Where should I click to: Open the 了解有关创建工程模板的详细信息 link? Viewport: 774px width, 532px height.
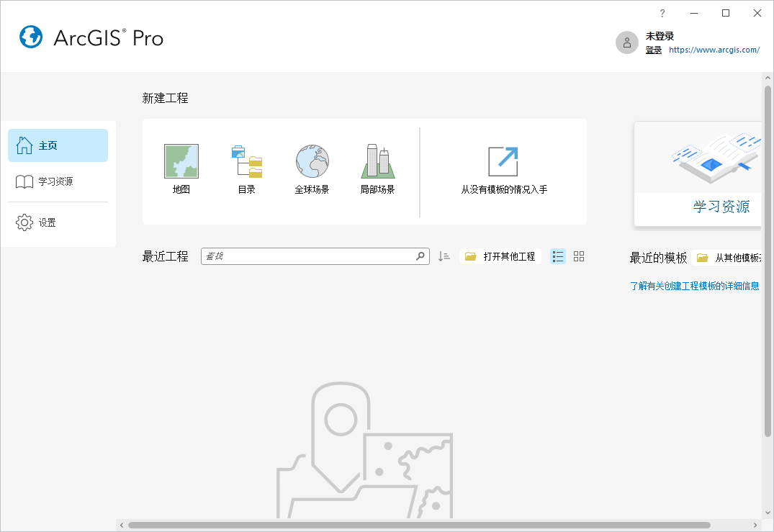[x=693, y=285]
